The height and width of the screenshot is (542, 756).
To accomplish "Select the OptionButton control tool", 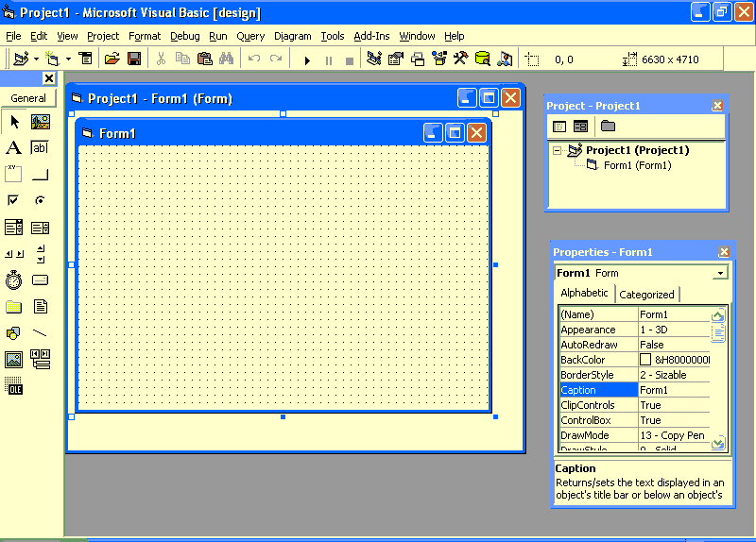I will pyautogui.click(x=41, y=200).
